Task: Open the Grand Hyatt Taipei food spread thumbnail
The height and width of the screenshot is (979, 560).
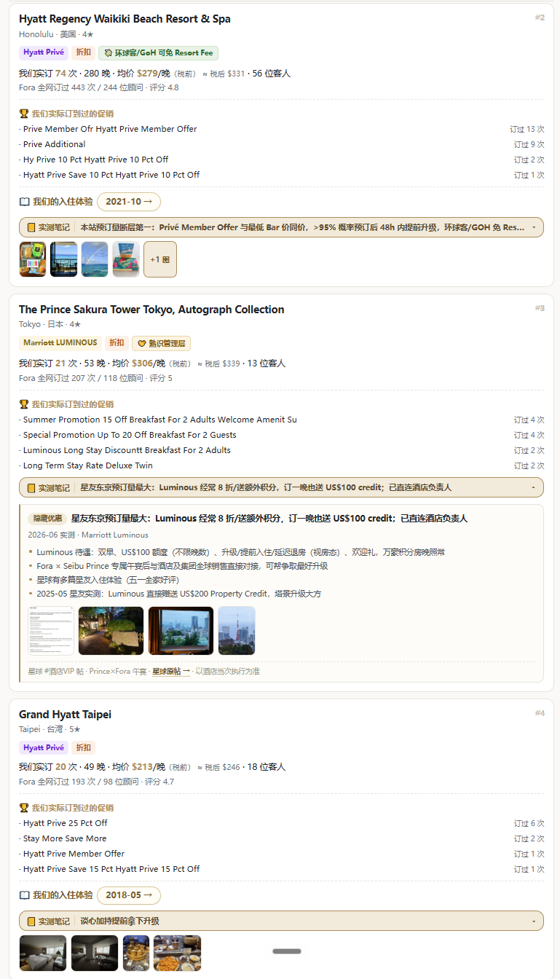Action: [x=178, y=954]
